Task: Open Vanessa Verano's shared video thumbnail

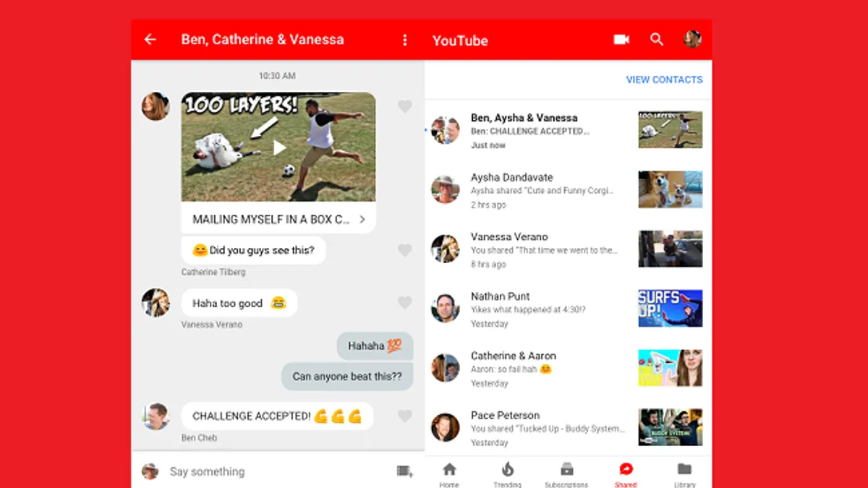Action: click(671, 249)
